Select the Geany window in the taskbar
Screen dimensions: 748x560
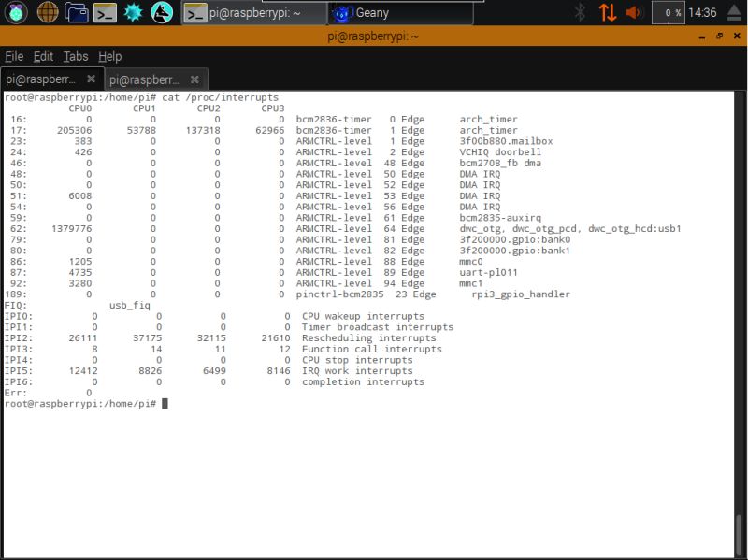tap(402, 13)
